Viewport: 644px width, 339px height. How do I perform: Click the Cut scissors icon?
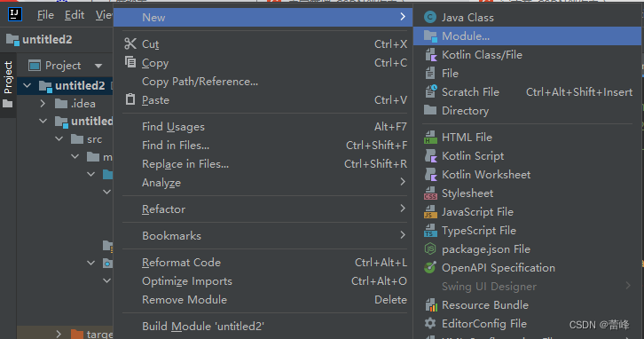click(130, 43)
